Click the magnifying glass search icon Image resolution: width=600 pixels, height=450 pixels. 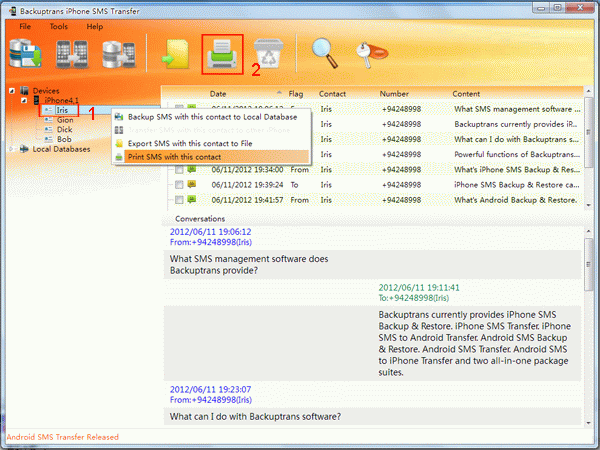coord(325,53)
